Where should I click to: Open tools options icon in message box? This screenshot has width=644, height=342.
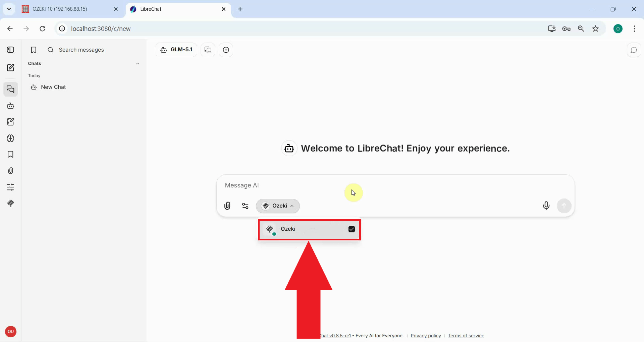coord(246,206)
